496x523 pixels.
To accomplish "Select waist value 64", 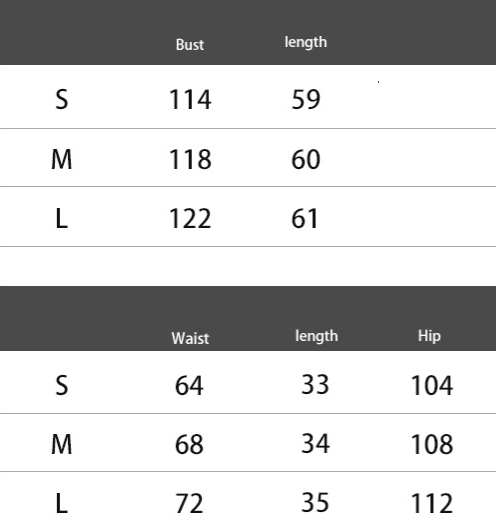I will click(189, 385).
